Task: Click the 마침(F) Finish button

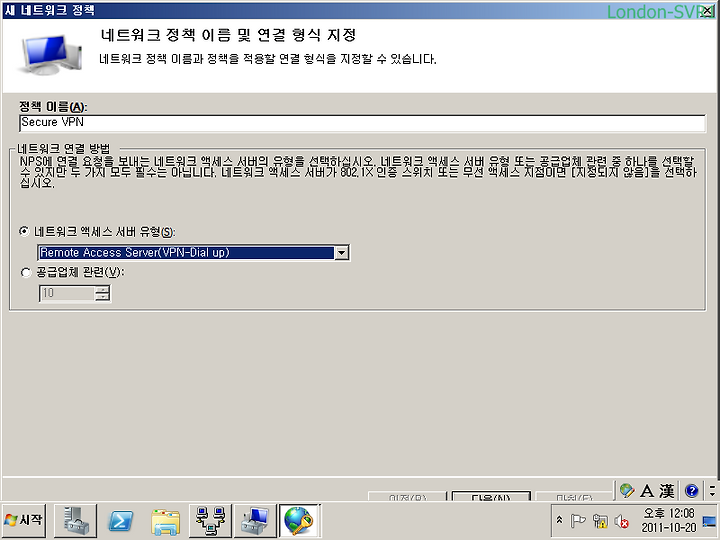Action: pos(574,496)
